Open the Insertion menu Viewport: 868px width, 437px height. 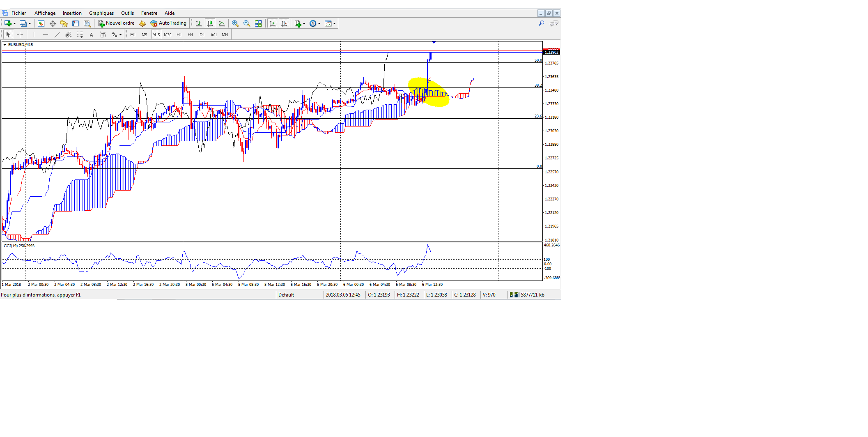pyautogui.click(x=72, y=13)
